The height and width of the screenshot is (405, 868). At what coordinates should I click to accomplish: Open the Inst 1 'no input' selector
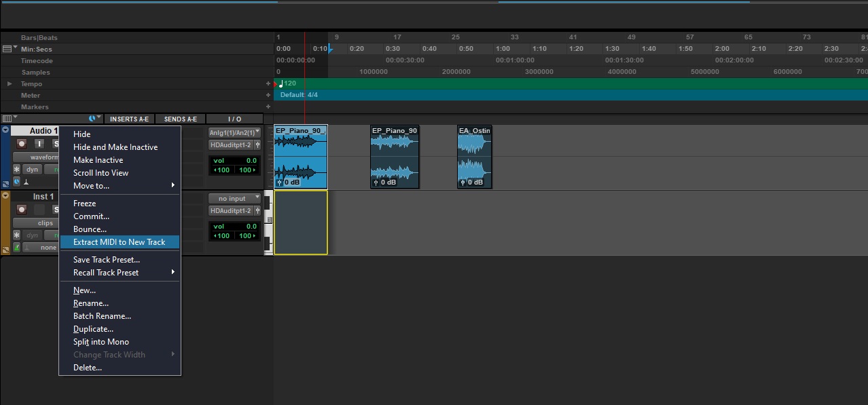(234, 199)
